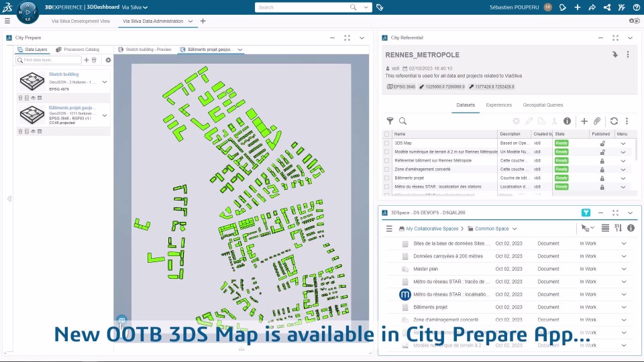Toggle visibility of Bâtiments projet geojson layer
Viewport: 644px width, 362px height.
(34, 131)
